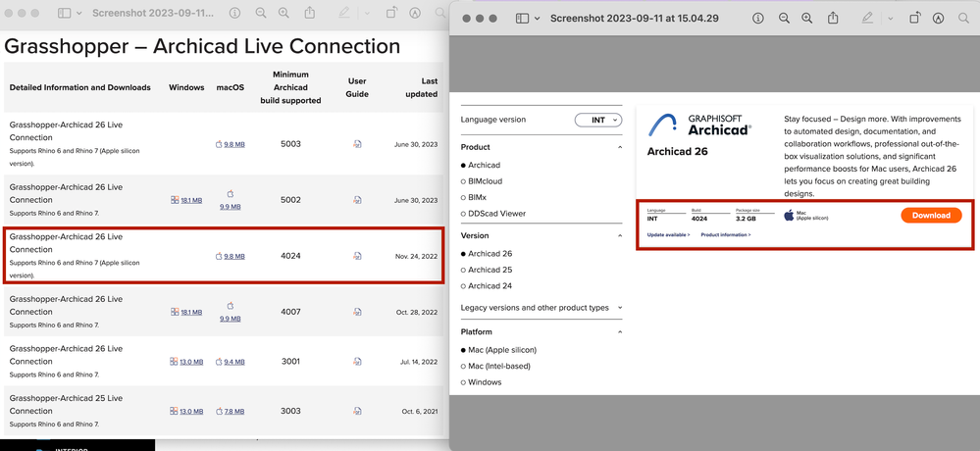This screenshot has height=451, width=980.
Task: Open the User Guide PDF icon for build 4024
Action: point(357,256)
